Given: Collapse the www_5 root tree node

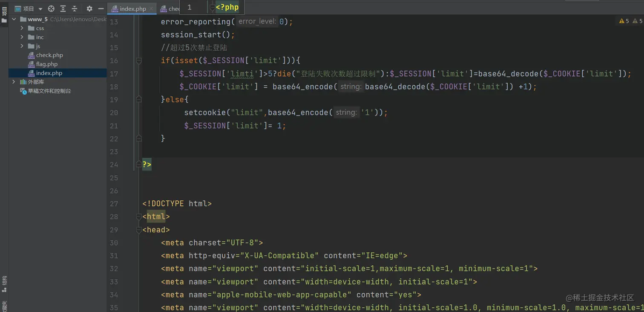Looking at the screenshot, I should (x=14, y=19).
